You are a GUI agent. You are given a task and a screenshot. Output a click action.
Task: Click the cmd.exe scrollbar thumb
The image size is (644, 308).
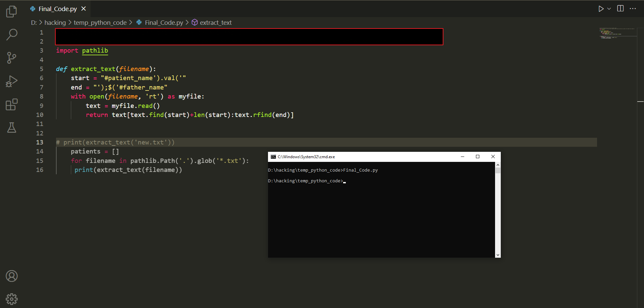tap(498, 171)
